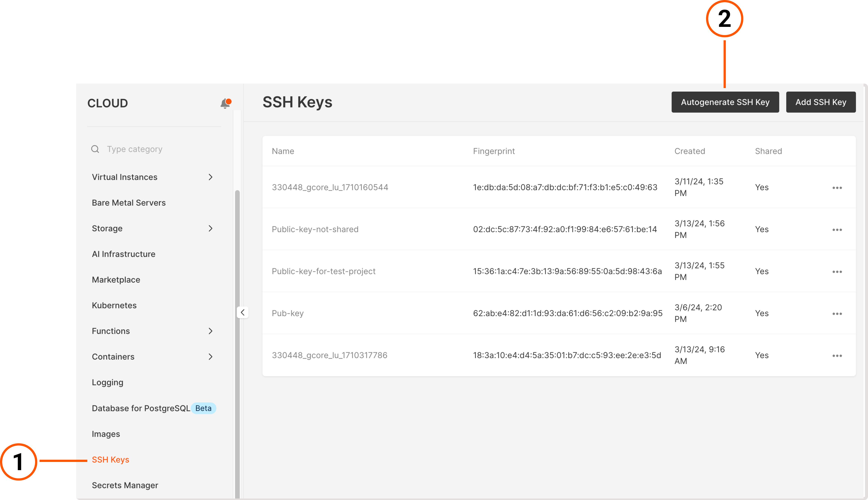Click the SSH Keys sidebar icon
This screenshot has height=500, width=868.
pyautogui.click(x=110, y=459)
